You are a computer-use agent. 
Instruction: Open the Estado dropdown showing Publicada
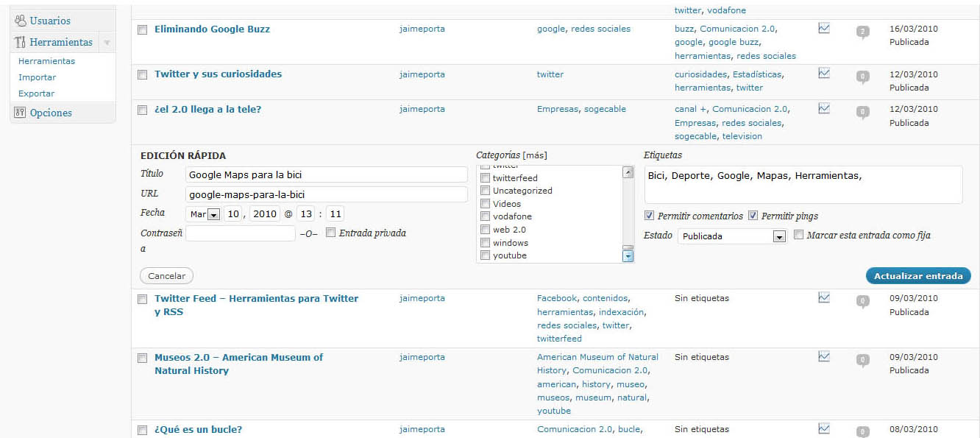tap(733, 236)
